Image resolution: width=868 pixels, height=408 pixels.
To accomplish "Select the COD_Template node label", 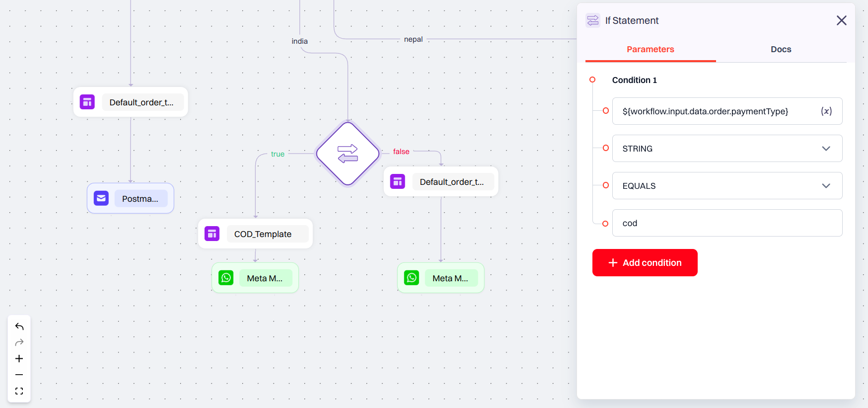I will (268, 234).
